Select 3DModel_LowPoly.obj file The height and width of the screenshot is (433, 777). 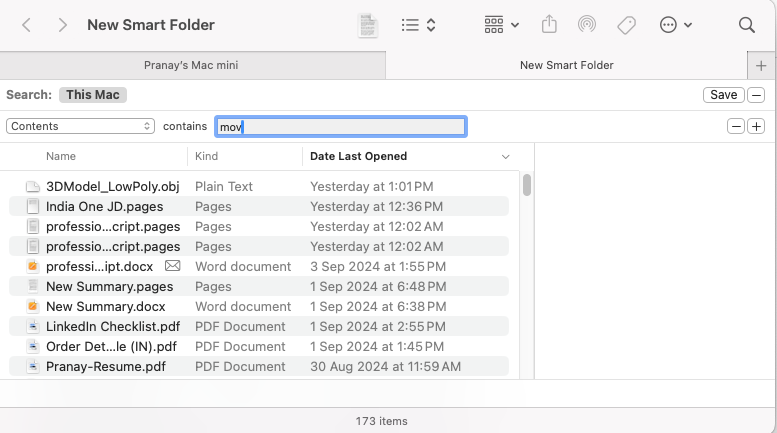[x=112, y=187]
